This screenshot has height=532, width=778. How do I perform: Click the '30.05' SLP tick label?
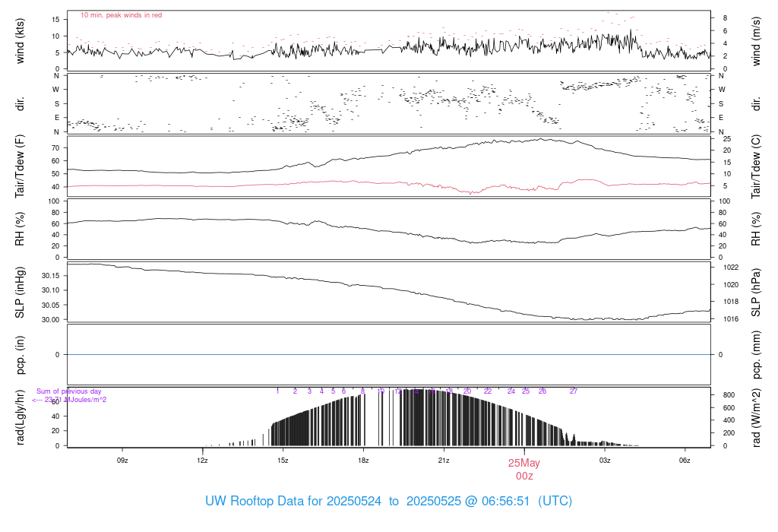pyautogui.click(x=51, y=306)
